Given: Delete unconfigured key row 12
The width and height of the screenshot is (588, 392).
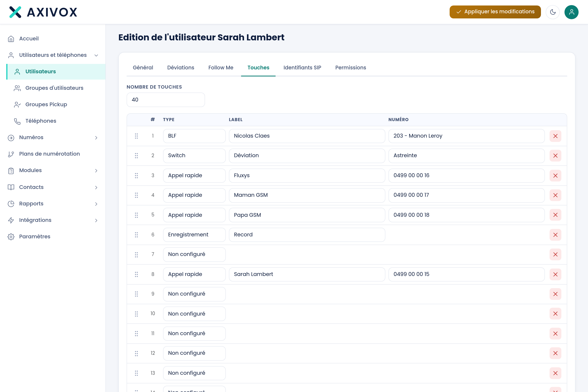Looking at the screenshot, I should click(555, 353).
